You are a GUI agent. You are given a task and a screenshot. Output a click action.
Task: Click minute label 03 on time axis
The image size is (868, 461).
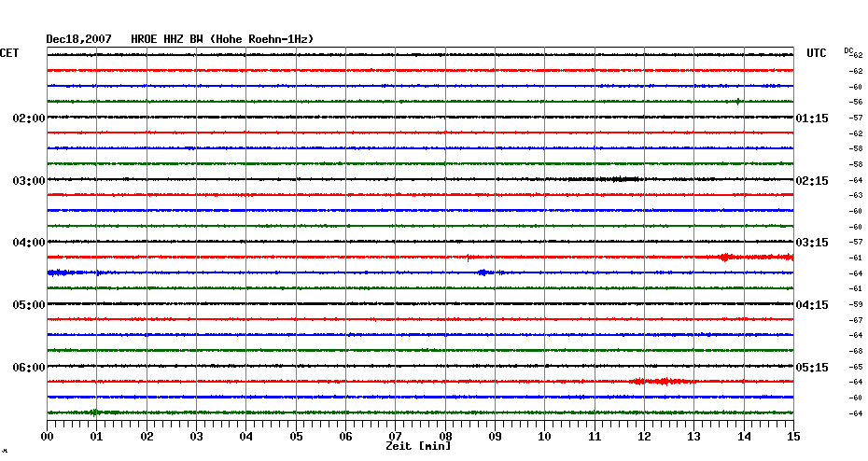[196, 436]
